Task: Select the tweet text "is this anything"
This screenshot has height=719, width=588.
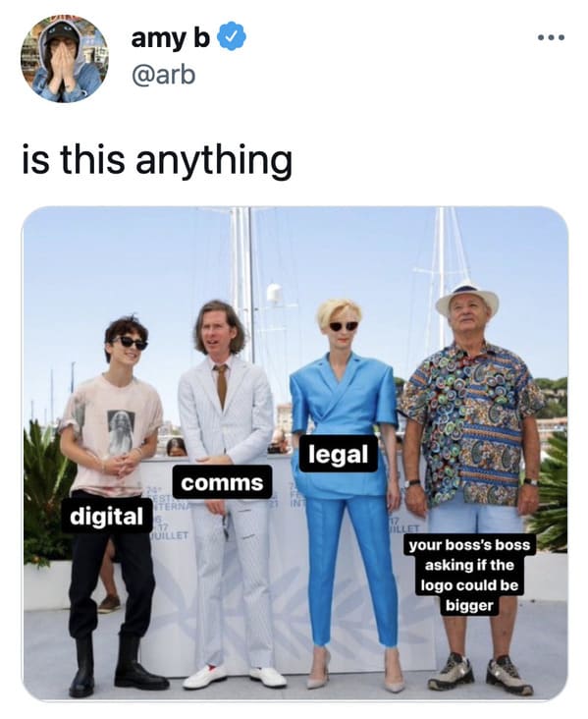Action: tap(157, 160)
